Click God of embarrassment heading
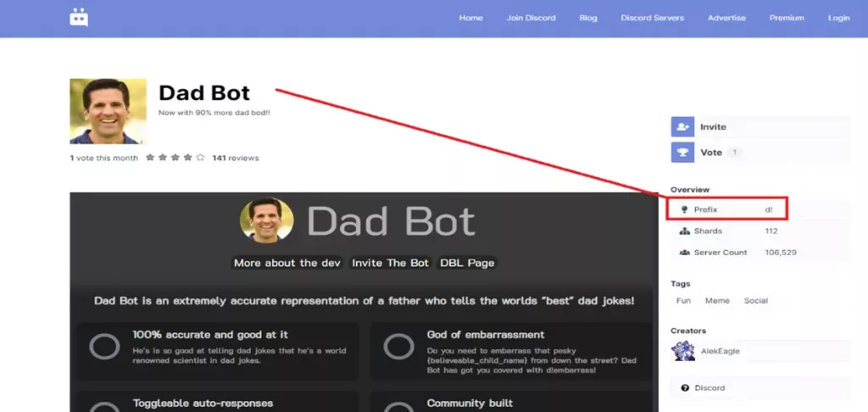 tap(486, 335)
